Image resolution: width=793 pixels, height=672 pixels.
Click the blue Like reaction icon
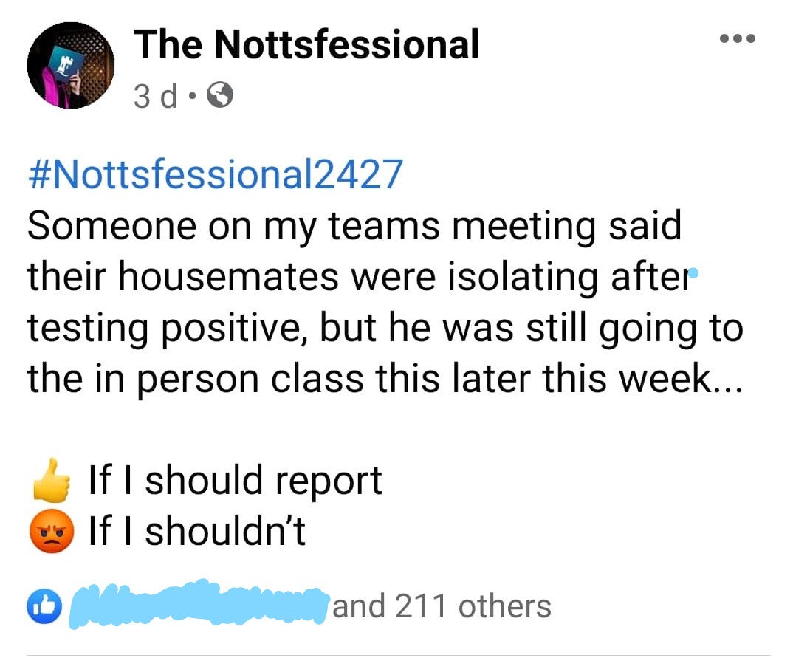coord(44,606)
